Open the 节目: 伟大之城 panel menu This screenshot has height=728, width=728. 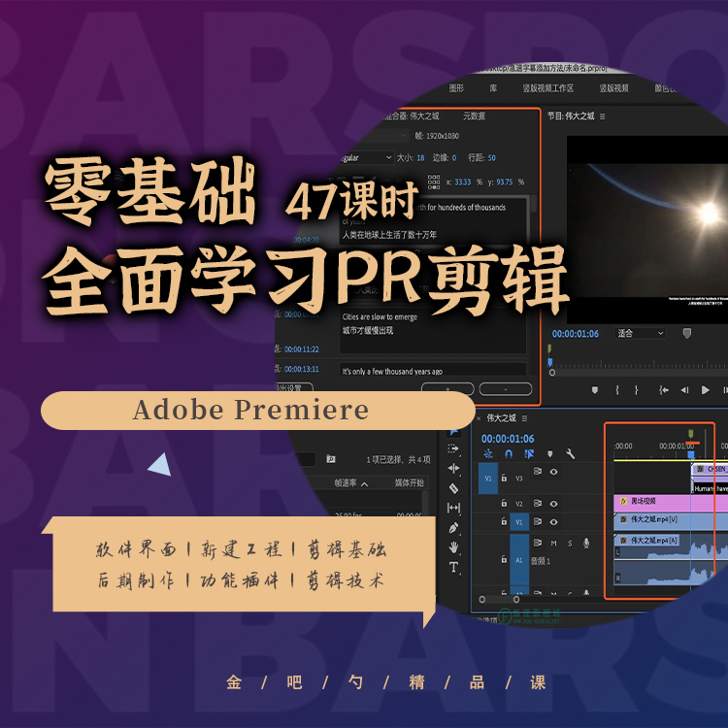pyautogui.click(x=602, y=116)
